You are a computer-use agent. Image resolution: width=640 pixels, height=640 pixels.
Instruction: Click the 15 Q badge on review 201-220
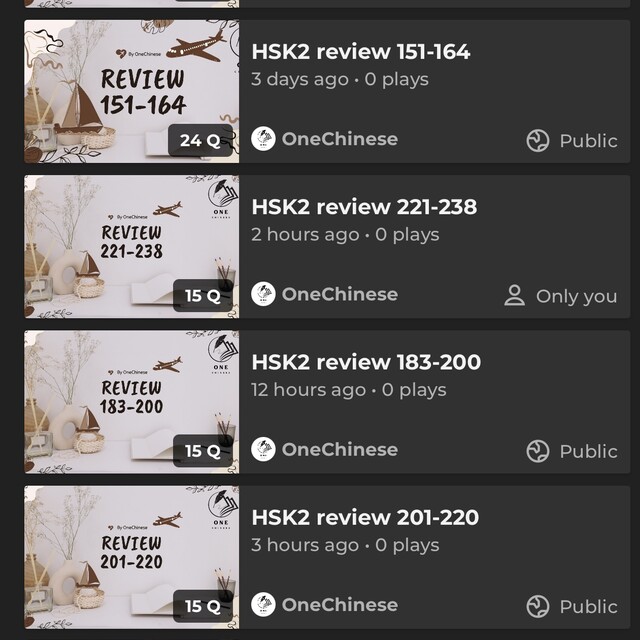point(203,606)
